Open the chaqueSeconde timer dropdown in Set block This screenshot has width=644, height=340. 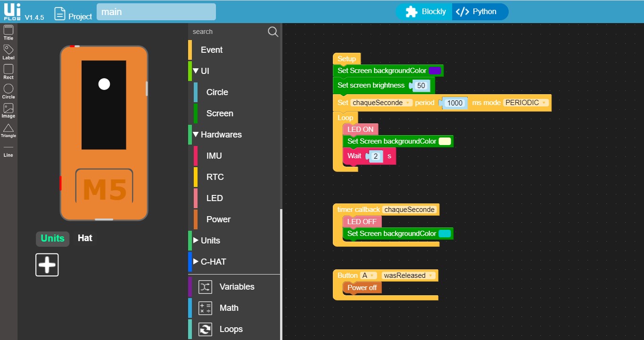pyautogui.click(x=382, y=103)
